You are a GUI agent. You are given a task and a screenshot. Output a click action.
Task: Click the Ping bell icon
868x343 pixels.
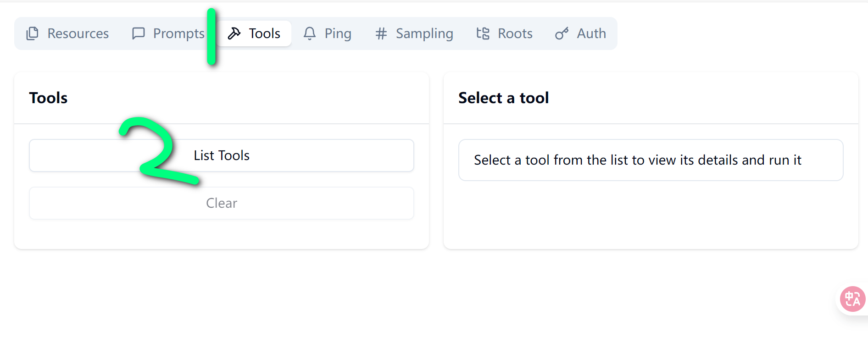310,33
